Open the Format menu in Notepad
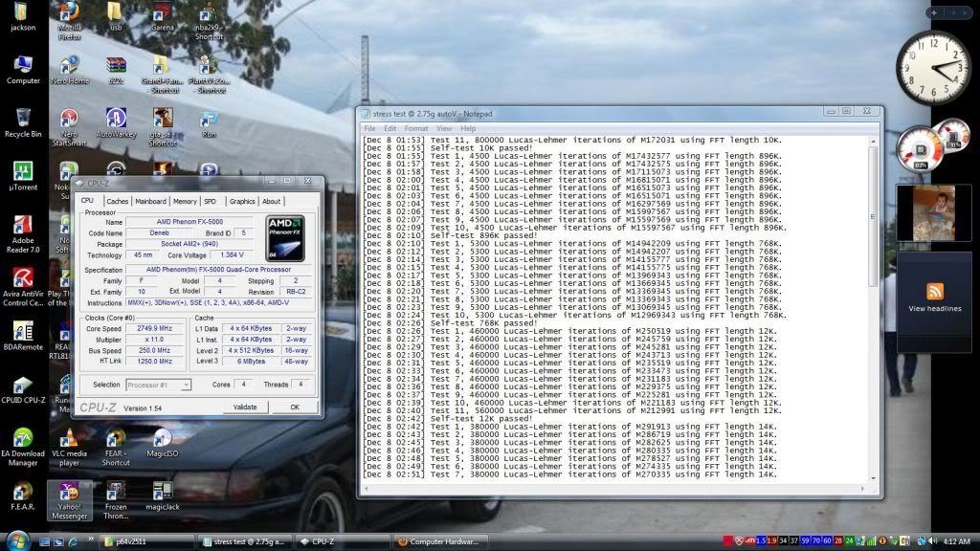The width and height of the screenshot is (980, 551). 416,129
